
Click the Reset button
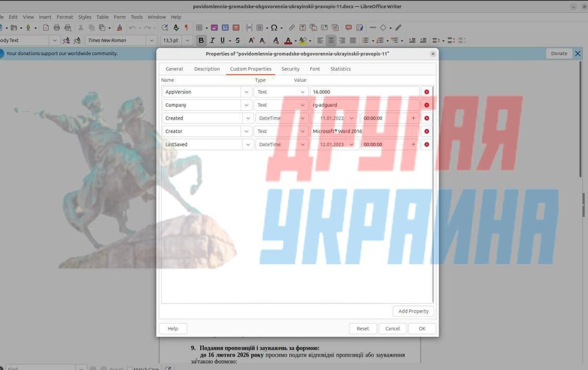(363, 329)
